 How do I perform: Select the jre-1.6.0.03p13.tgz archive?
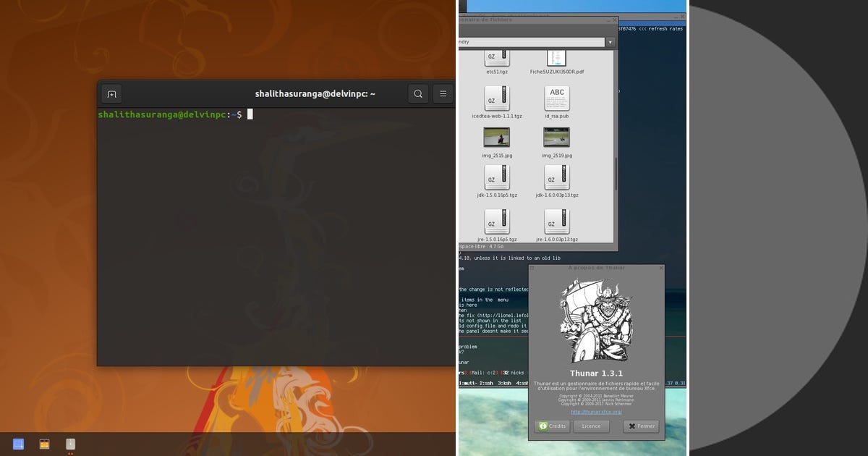557,221
